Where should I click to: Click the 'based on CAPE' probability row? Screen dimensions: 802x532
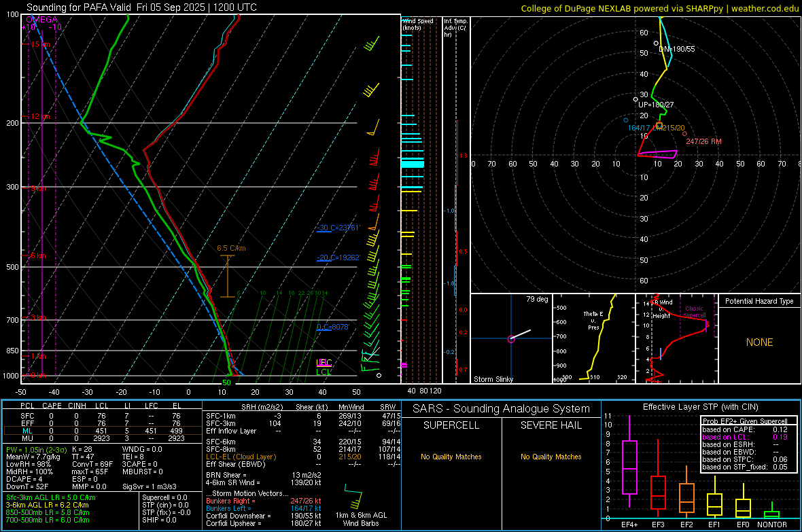pyautogui.click(x=745, y=429)
